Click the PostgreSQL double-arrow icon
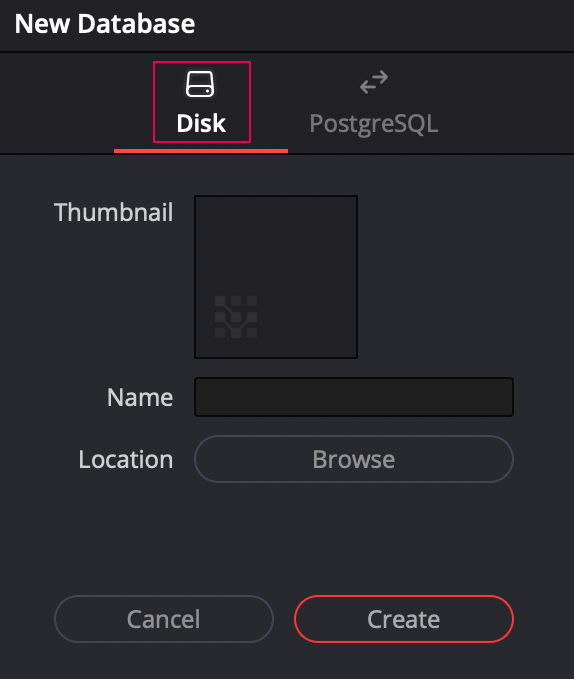 (x=374, y=82)
